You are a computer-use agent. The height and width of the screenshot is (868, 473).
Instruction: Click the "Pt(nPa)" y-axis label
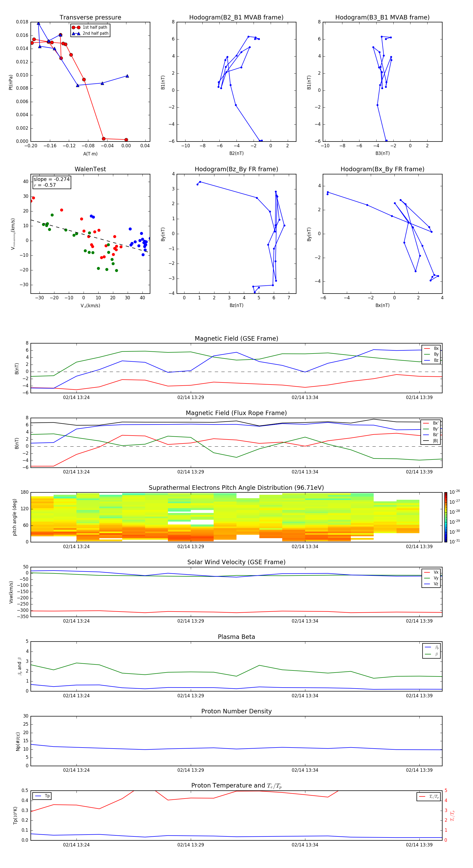tap(11, 82)
